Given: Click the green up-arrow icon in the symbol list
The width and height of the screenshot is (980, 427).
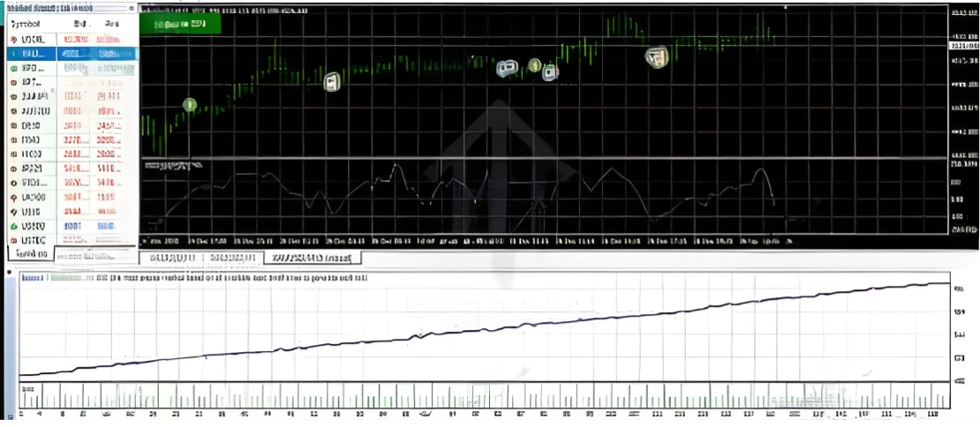Looking at the screenshot, I should click(x=14, y=225).
